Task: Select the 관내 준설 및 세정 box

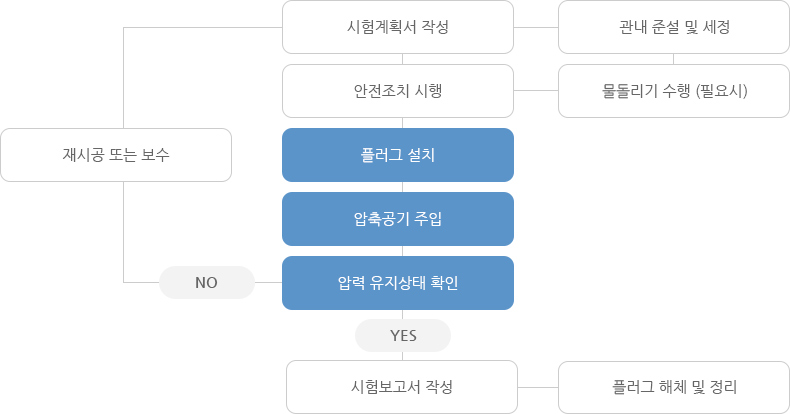Action: point(674,27)
